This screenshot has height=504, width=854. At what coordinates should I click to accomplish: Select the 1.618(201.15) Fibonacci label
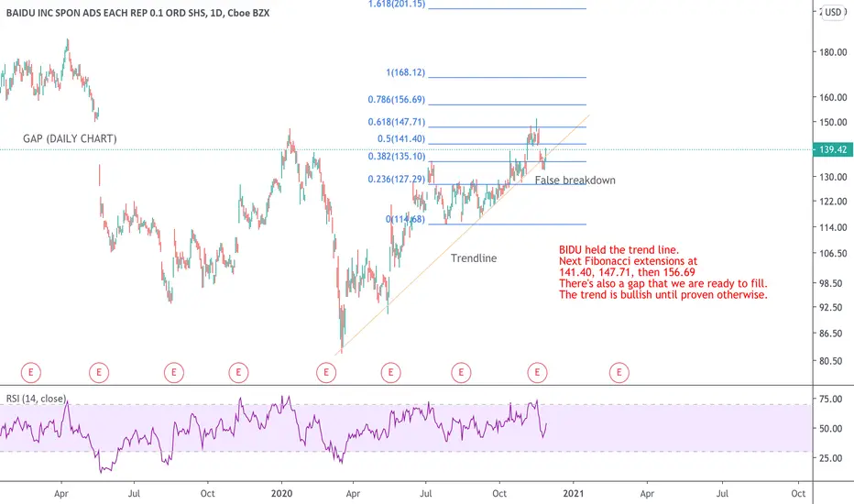click(397, 5)
